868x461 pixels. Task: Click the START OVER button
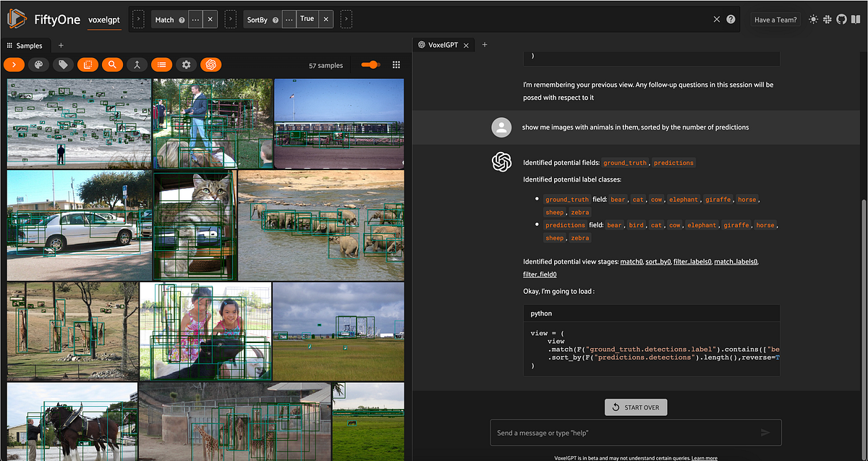(636, 407)
